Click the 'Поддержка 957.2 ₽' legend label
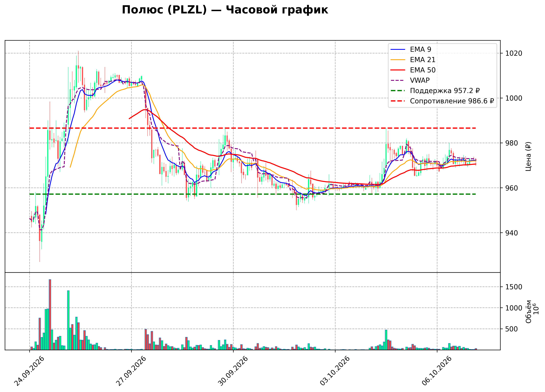The height and width of the screenshot is (392, 545). pos(445,91)
